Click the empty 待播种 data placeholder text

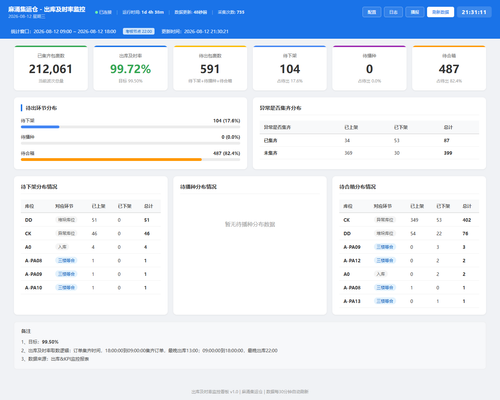coord(250,224)
